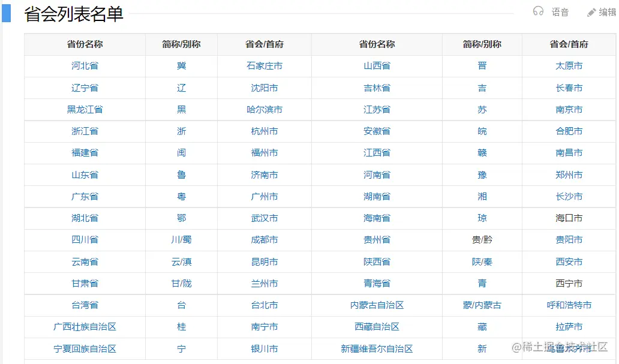Open the 安徽省 link
The height and width of the screenshot is (364, 619).
click(x=377, y=131)
